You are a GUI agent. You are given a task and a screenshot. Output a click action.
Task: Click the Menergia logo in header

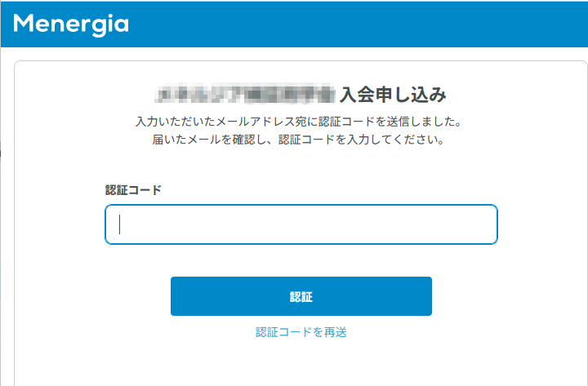[x=71, y=24]
